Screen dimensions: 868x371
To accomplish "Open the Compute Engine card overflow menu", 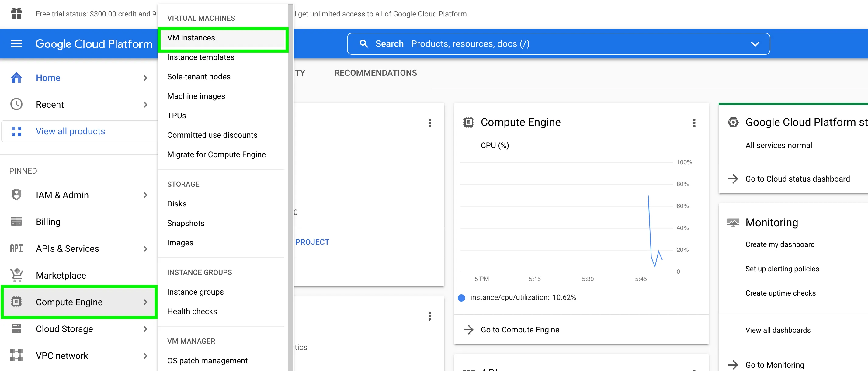I will 694,123.
